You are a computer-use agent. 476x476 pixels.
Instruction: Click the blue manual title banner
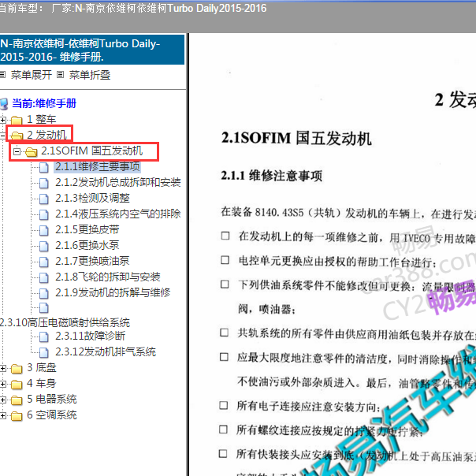pos(92,50)
